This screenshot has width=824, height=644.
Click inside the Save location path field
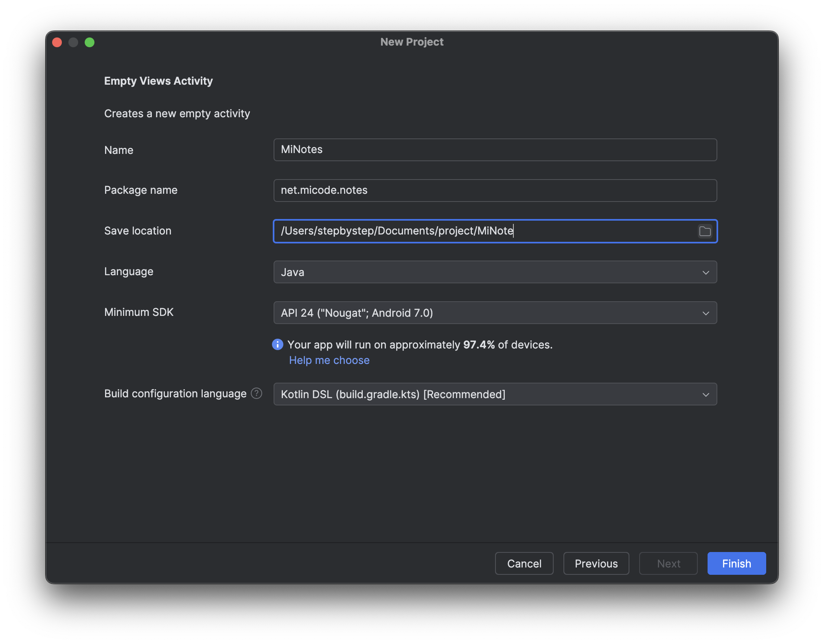[484, 231]
